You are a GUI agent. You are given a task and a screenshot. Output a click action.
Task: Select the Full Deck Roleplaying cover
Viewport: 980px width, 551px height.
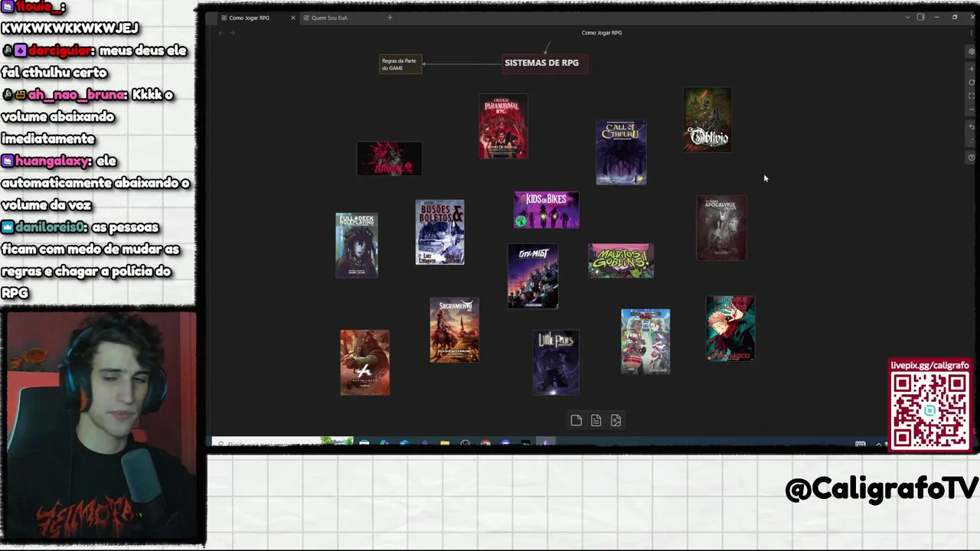tap(357, 245)
